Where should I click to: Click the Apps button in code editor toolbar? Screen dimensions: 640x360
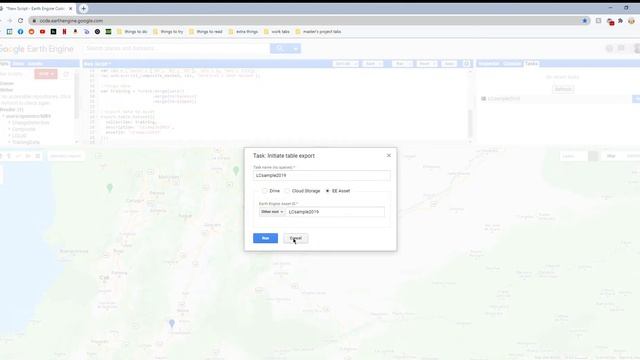pyautogui.click(x=449, y=64)
